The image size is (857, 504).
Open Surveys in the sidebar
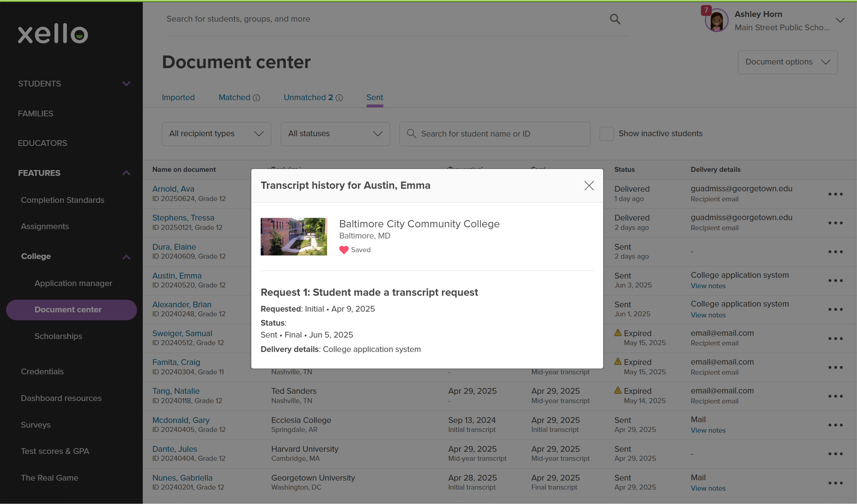pos(35,425)
